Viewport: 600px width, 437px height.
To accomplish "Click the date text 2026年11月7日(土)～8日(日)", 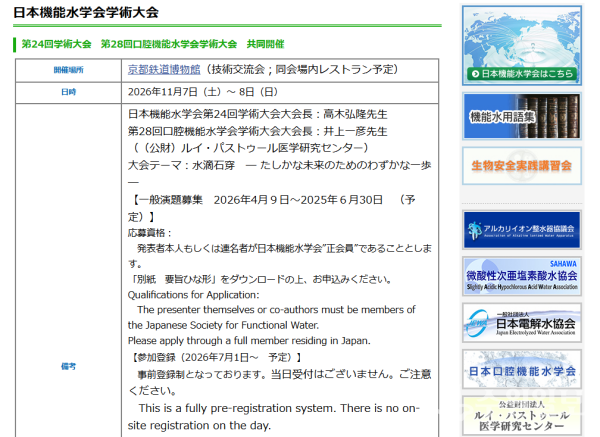I will [x=203, y=92].
